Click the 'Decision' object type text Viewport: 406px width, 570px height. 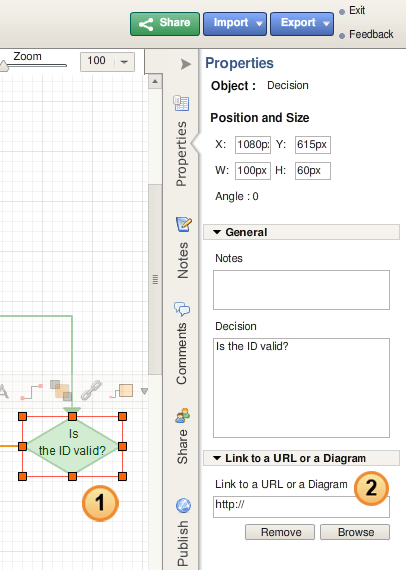pyautogui.click(x=288, y=85)
